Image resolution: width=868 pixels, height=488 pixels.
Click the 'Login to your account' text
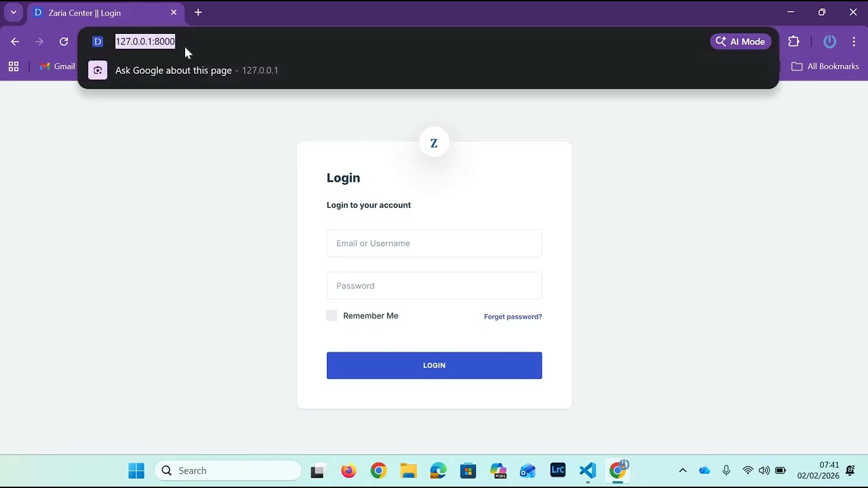pos(369,205)
